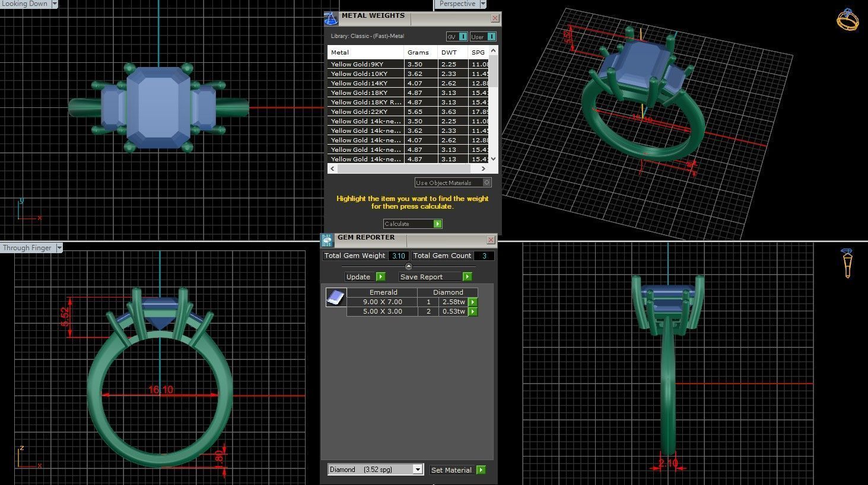The width and height of the screenshot is (868, 485).
Task: Click the Diamond column header in Gem Reporter
Action: pos(448,292)
